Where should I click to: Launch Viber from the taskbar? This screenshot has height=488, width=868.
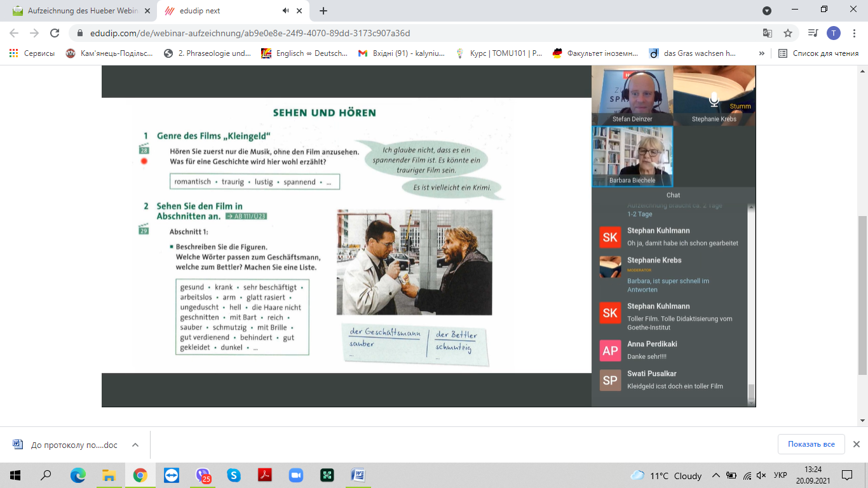tap(203, 475)
